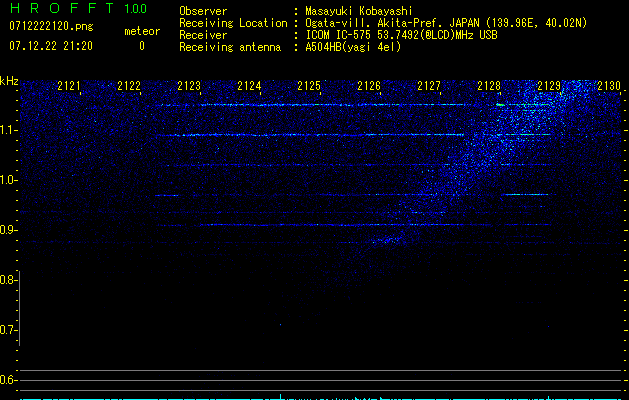Click the 2122 time marker
The height and width of the screenshot is (400, 629).
click(x=129, y=86)
